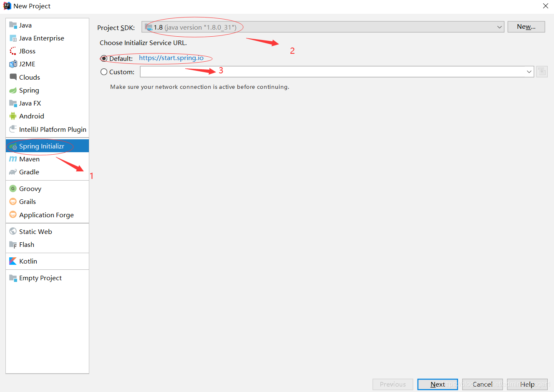Click the Previous button
This screenshot has width=554, height=392.
(393, 384)
